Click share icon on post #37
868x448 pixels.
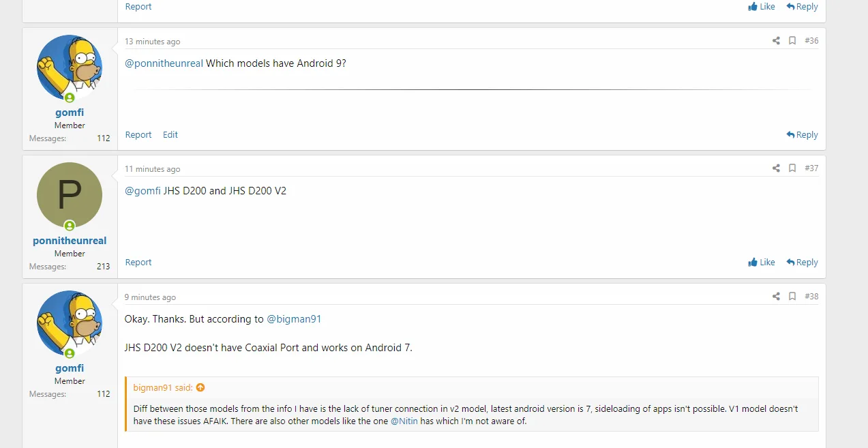coord(776,168)
